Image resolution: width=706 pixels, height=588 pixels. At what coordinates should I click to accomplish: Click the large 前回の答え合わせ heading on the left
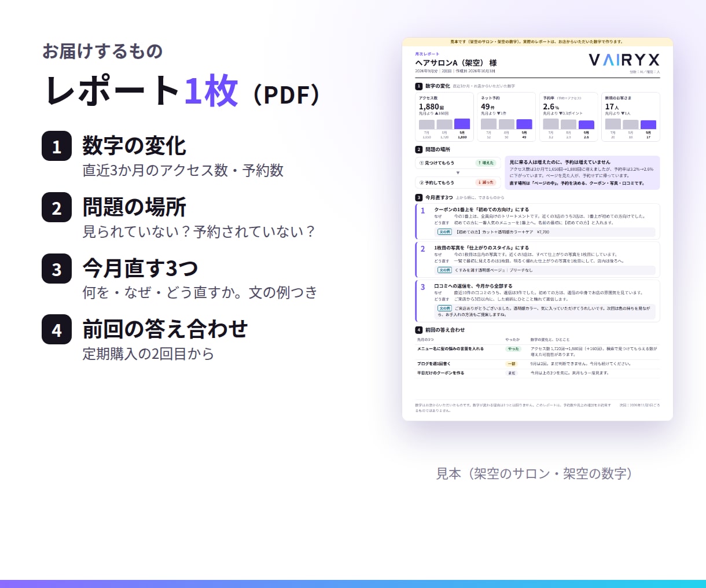tap(165, 329)
